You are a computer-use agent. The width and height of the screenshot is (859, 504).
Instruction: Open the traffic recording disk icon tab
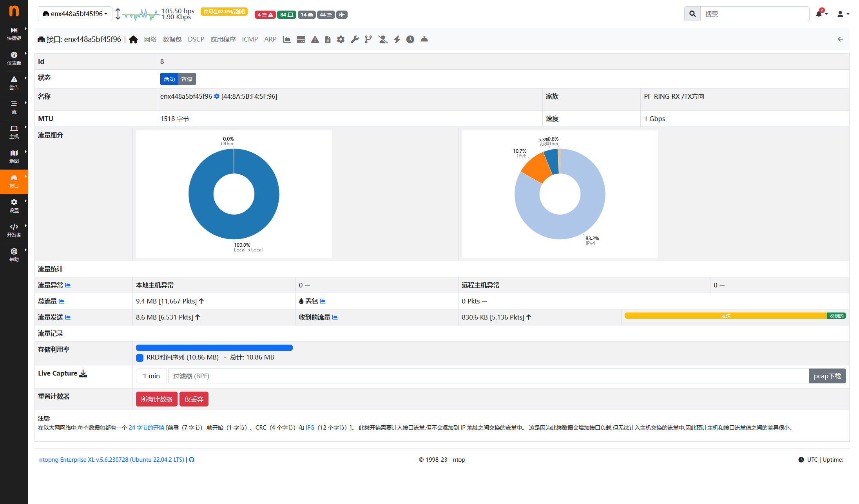point(301,40)
